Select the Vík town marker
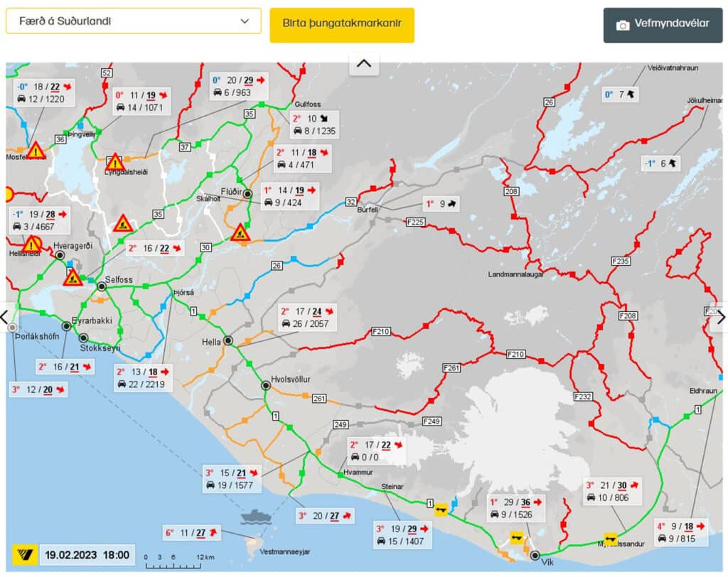 534,556
